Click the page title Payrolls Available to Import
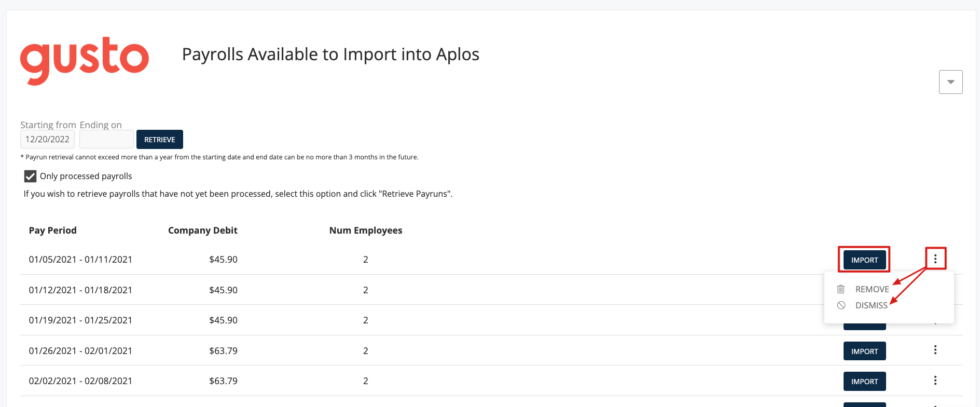 pos(330,54)
